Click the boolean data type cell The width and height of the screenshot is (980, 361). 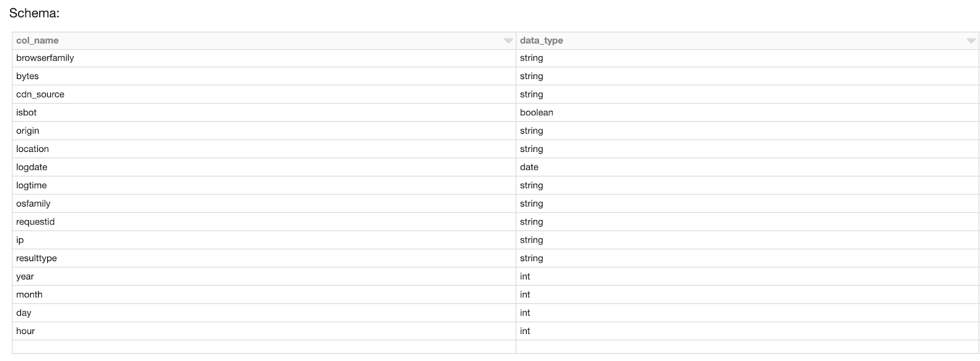coord(537,113)
